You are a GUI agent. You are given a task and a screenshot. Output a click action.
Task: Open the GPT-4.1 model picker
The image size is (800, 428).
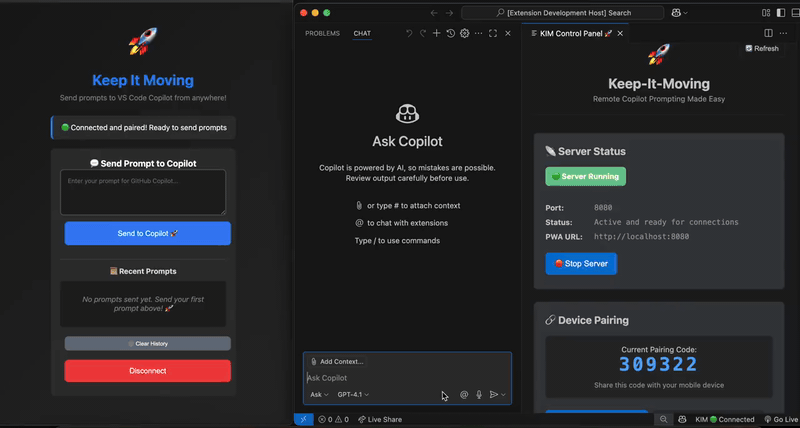click(x=353, y=394)
